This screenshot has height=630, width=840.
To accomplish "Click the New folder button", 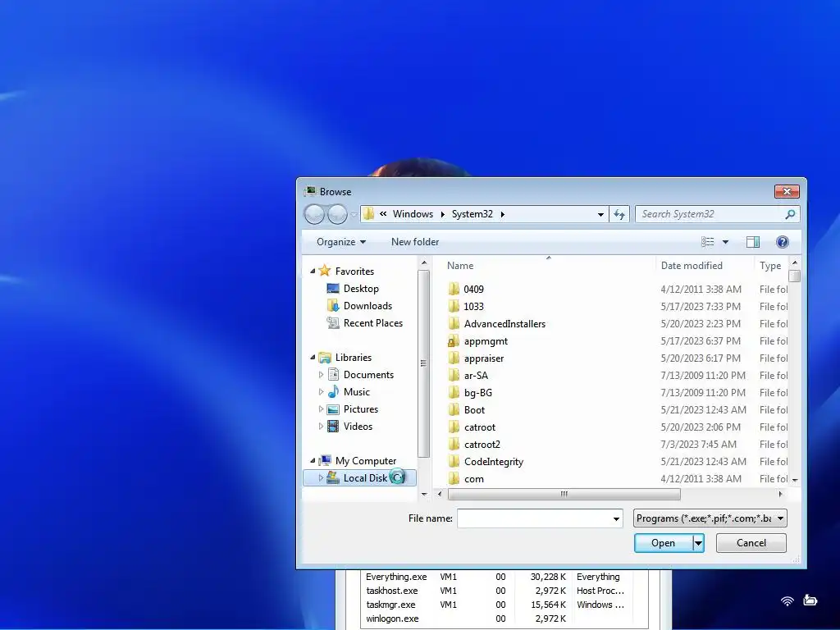I will [x=415, y=242].
